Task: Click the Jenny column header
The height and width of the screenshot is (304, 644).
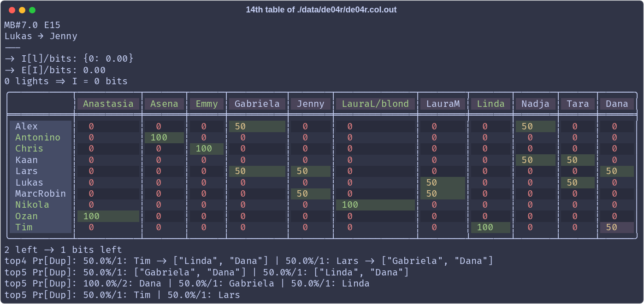Action: coord(311,104)
